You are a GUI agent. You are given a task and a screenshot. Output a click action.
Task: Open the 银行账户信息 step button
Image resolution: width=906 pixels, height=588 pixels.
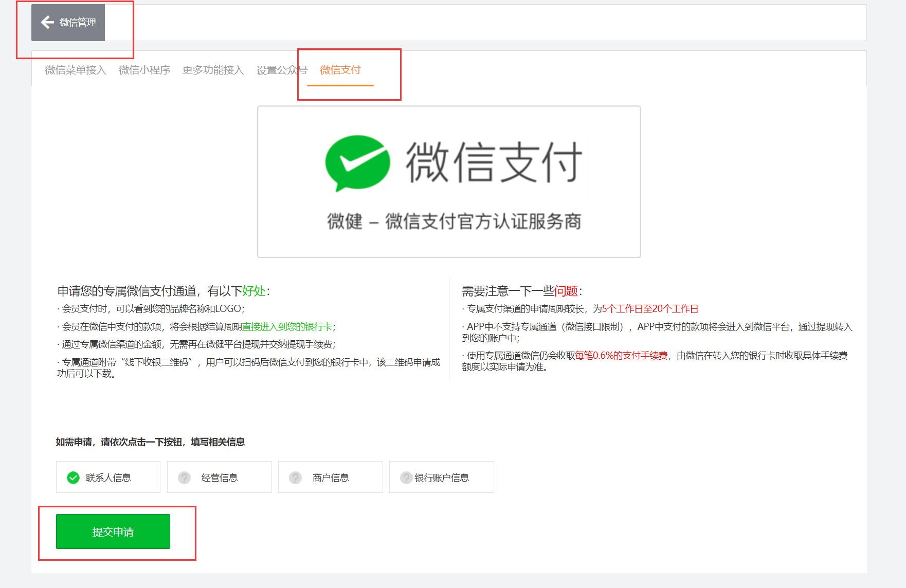coord(442,477)
